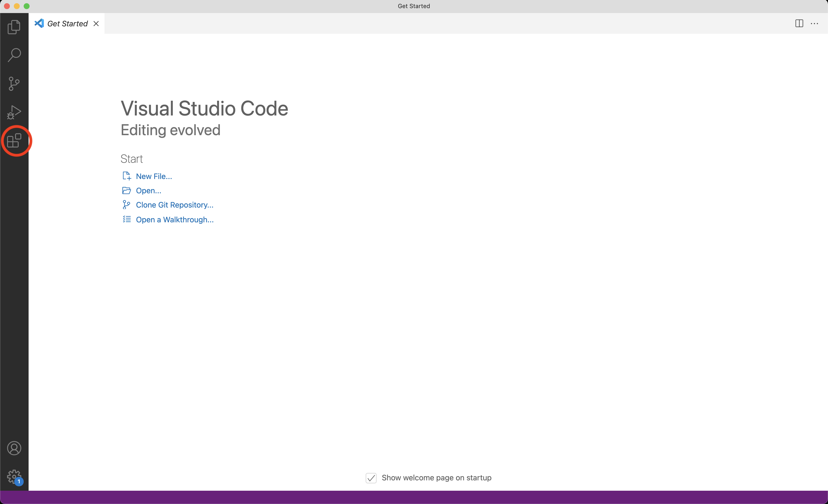
Task: Select the Get Started tab
Action: click(x=67, y=23)
